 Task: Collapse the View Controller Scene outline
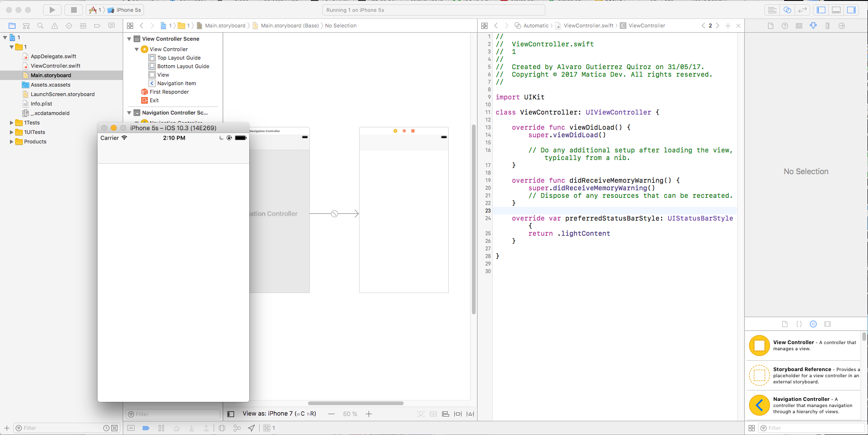(x=129, y=39)
